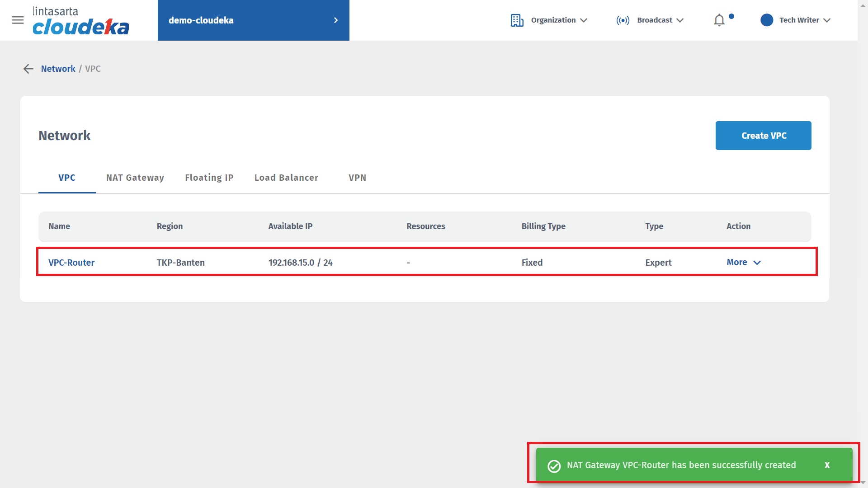This screenshot has width=868, height=488.
Task: Click the success checkmark icon in toast
Action: click(x=554, y=466)
